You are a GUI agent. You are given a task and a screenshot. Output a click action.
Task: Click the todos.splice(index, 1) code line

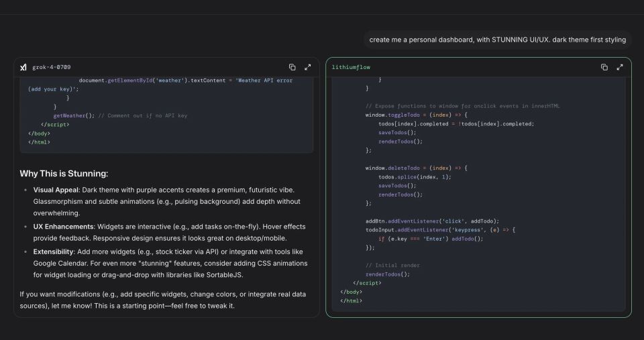pos(415,176)
